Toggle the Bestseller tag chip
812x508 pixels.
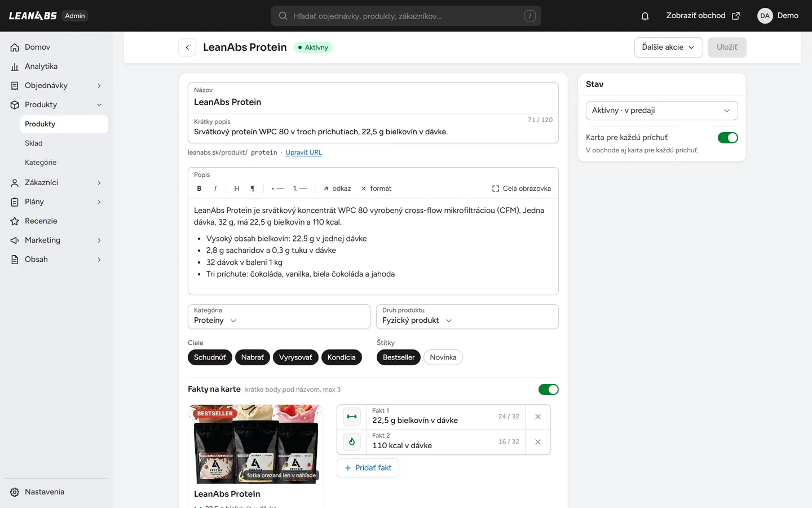point(399,357)
